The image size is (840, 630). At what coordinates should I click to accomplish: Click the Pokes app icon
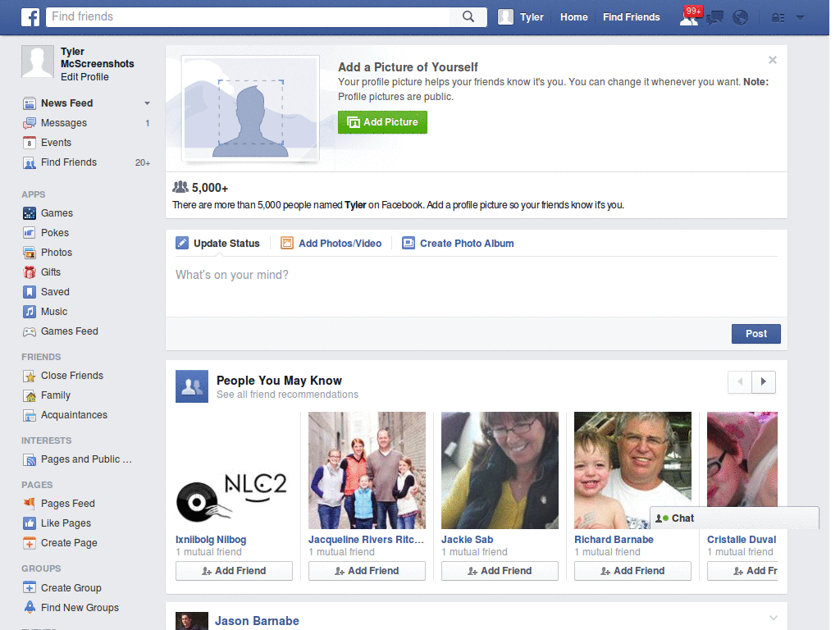coord(30,233)
